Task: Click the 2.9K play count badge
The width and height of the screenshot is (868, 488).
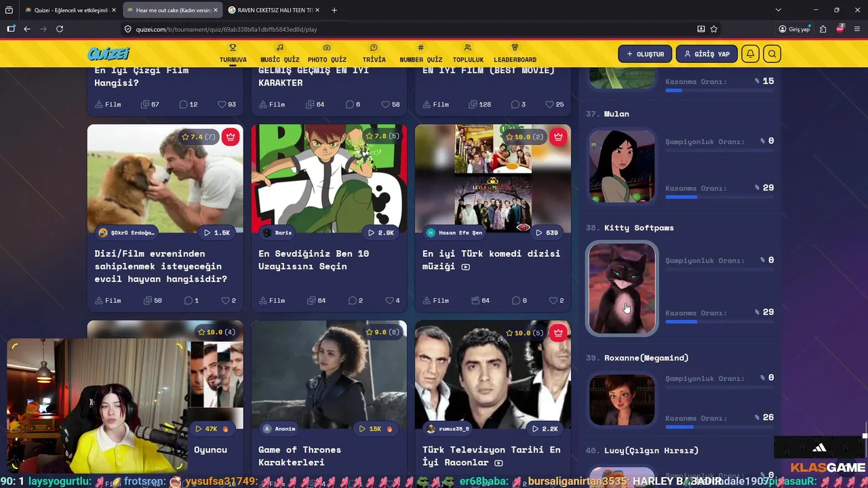Action: pos(380,232)
